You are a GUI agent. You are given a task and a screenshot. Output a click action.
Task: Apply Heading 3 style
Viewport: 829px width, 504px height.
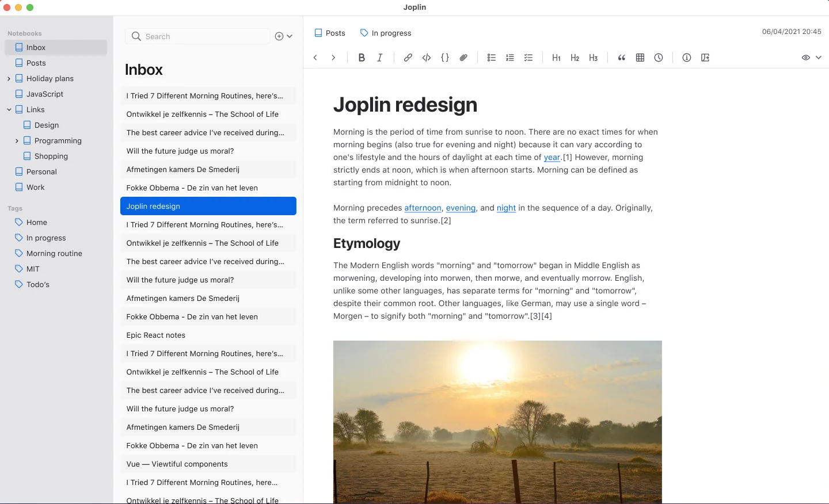594,58
